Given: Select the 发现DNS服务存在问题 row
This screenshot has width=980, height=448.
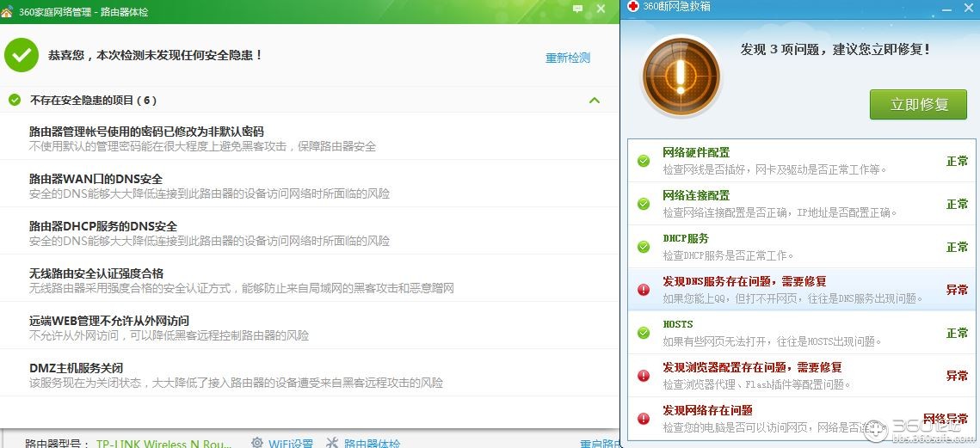Looking at the screenshot, I should 801,290.
